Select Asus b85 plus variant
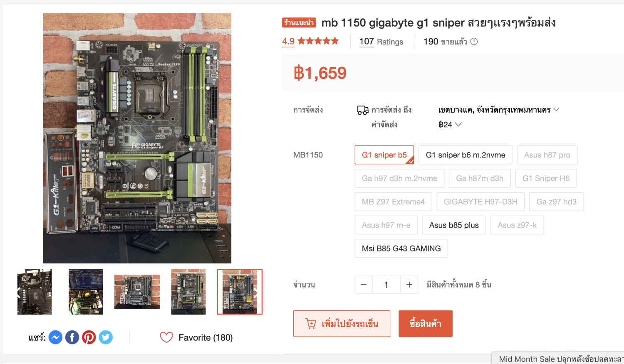Image resolution: width=624 pixels, height=364 pixels. tap(454, 225)
